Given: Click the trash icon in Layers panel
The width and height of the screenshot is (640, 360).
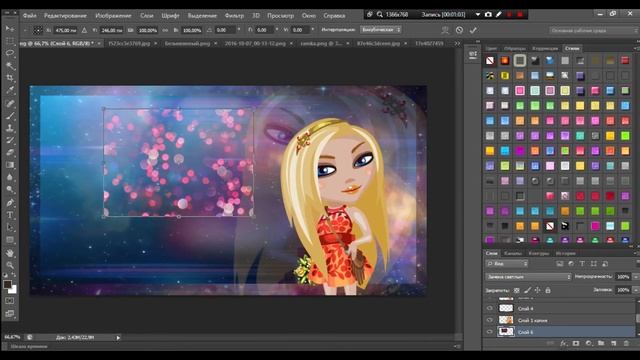Looking at the screenshot, I should click(626, 344).
